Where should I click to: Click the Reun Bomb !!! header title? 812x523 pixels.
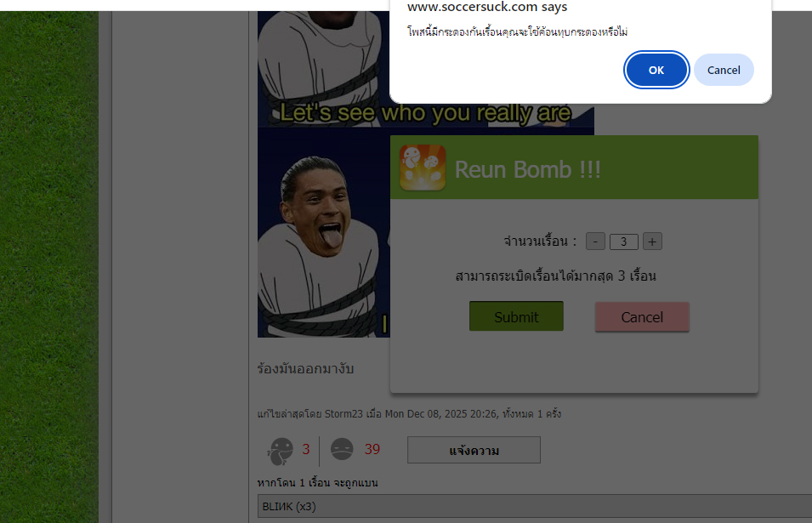[x=527, y=169]
